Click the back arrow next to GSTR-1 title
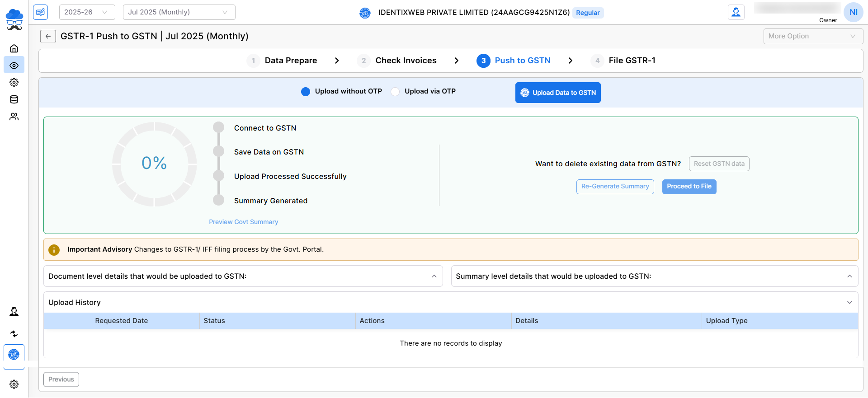This screenshot has width=868, height=398. pos(48,36)
